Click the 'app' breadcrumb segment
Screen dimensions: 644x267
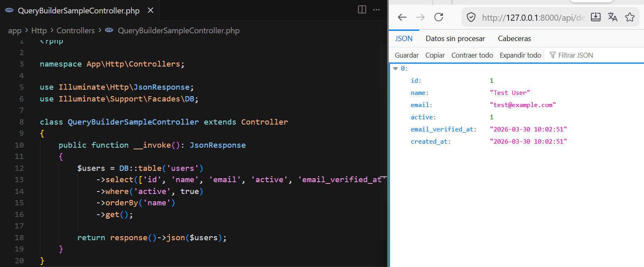click(x=15, y=30)
